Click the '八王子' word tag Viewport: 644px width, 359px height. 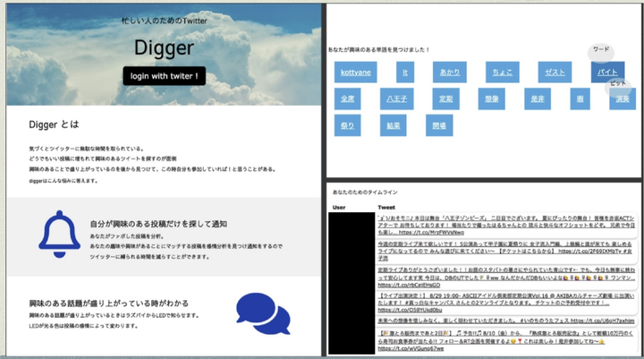click(x=397, y=98)
